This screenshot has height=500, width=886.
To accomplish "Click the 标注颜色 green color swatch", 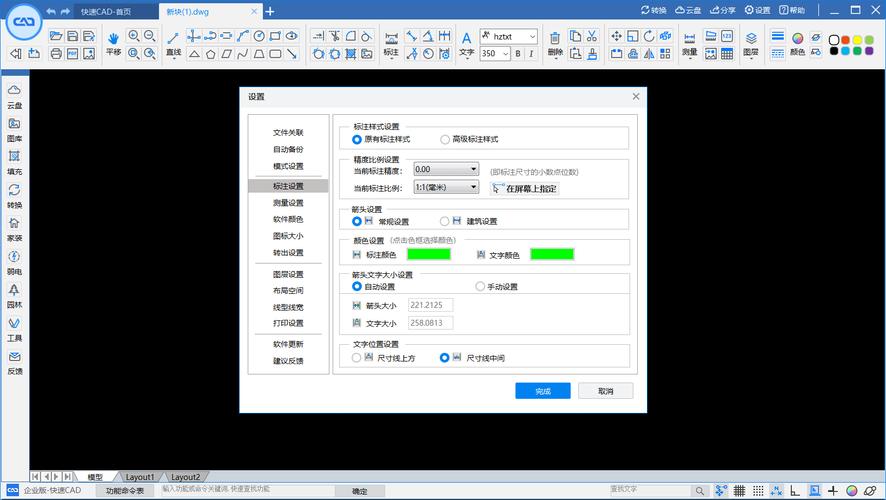I will click(428, 254).
